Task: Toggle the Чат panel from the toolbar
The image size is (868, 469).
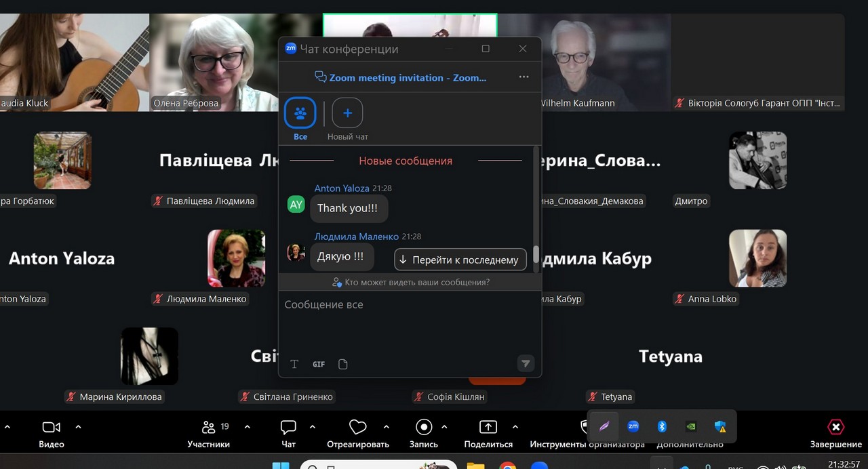Action: click(288, 428)
